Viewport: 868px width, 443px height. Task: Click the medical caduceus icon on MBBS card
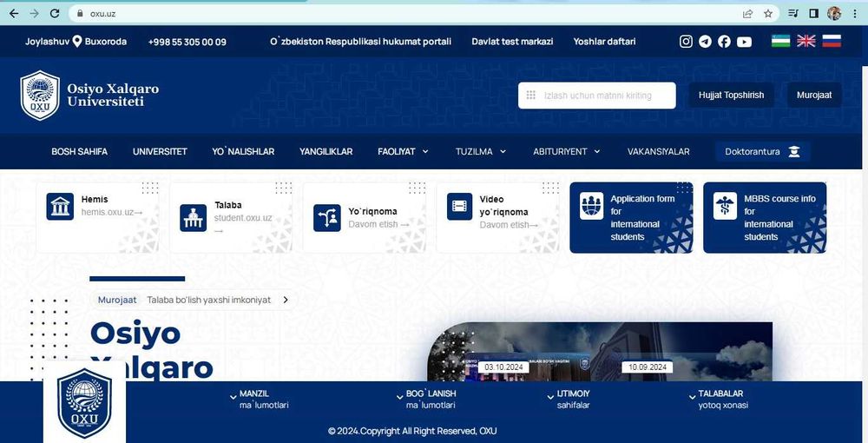(x=725, y=207)
